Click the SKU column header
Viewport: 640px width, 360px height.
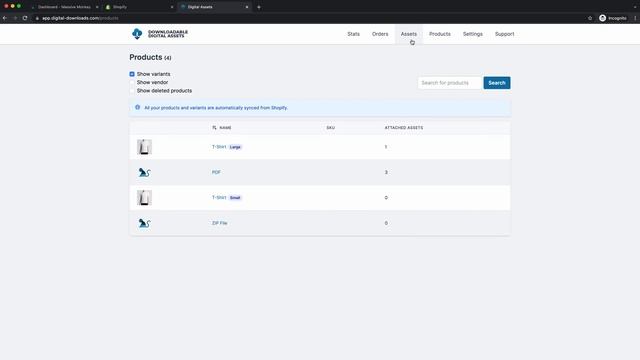click(331, 128)
